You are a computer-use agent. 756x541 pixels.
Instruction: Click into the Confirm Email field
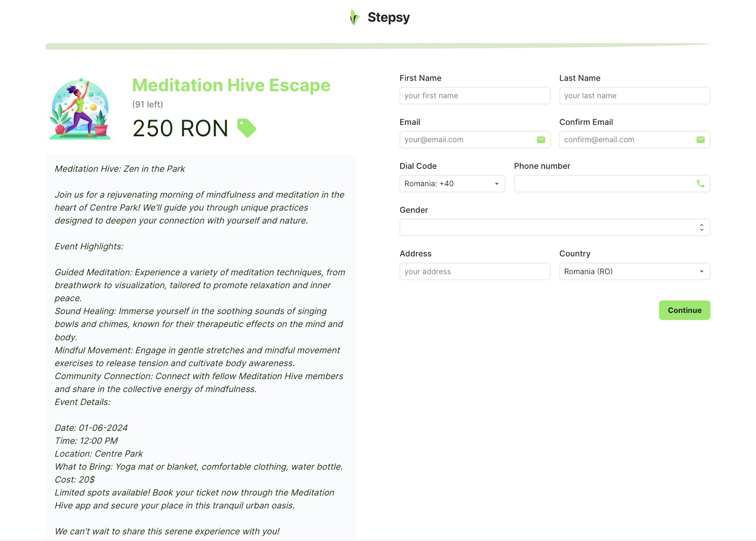(626, 140)
